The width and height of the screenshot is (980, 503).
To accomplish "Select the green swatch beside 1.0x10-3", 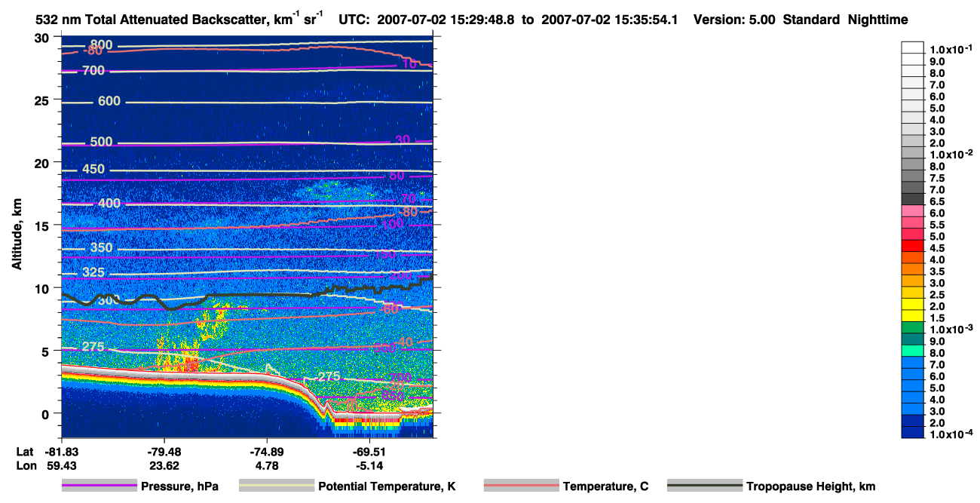I will [x=912, y=328].
